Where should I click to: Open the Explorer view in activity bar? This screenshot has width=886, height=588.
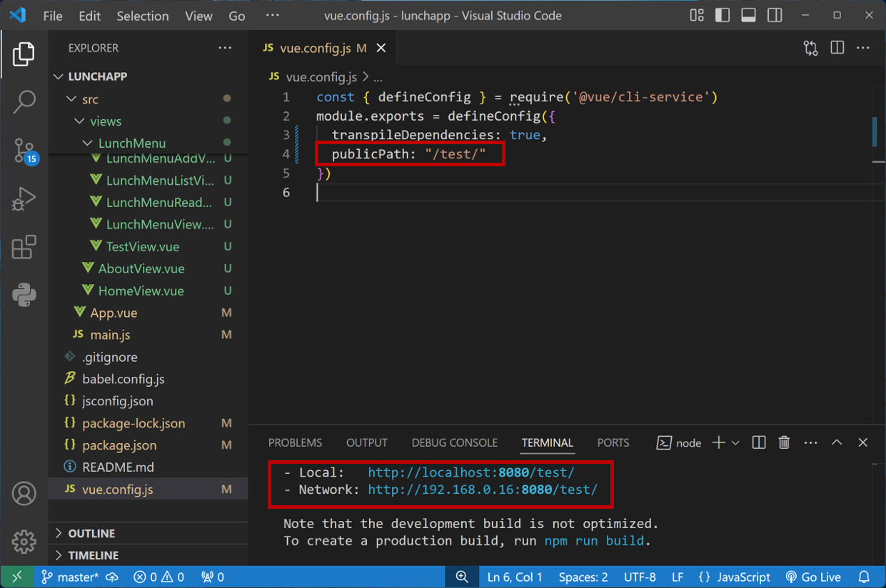pyautogui.click(x=24, y=54)
